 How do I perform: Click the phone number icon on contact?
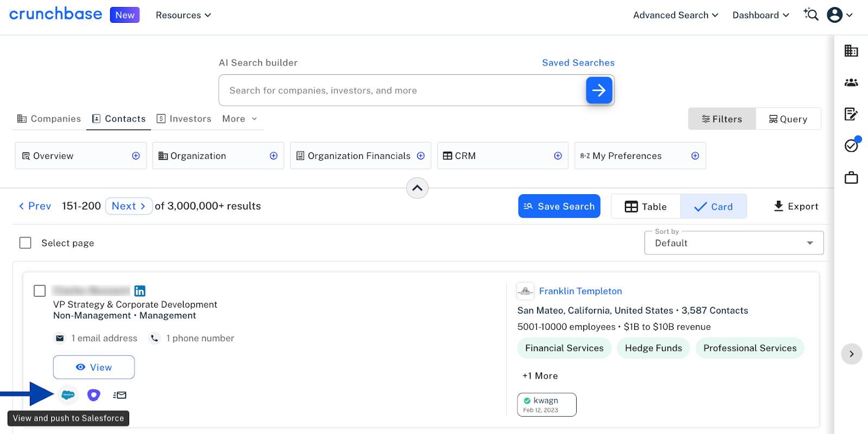[x=155, y=338]
